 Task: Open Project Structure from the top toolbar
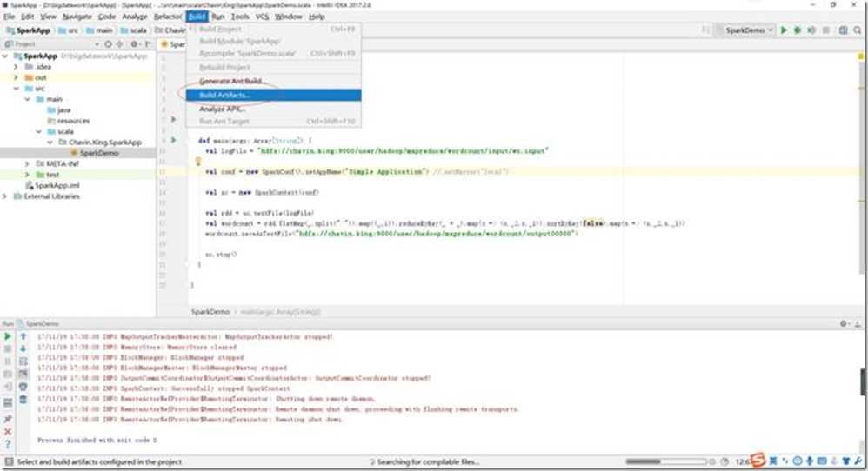point(843,30)
